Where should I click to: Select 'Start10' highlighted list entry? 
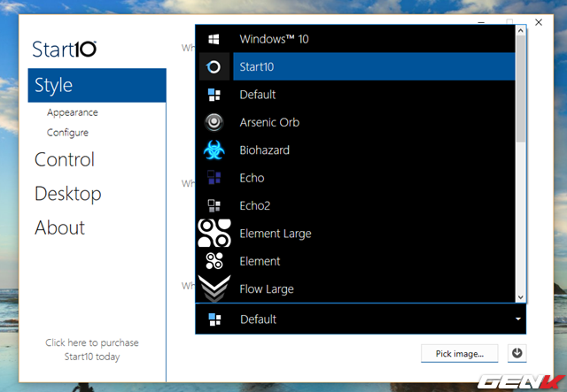tap(374, 67)
